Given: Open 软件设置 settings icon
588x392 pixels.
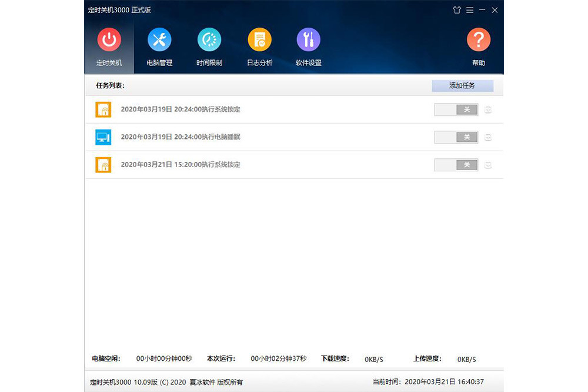Looking at the screenshot, I should (x=308, y=41).
